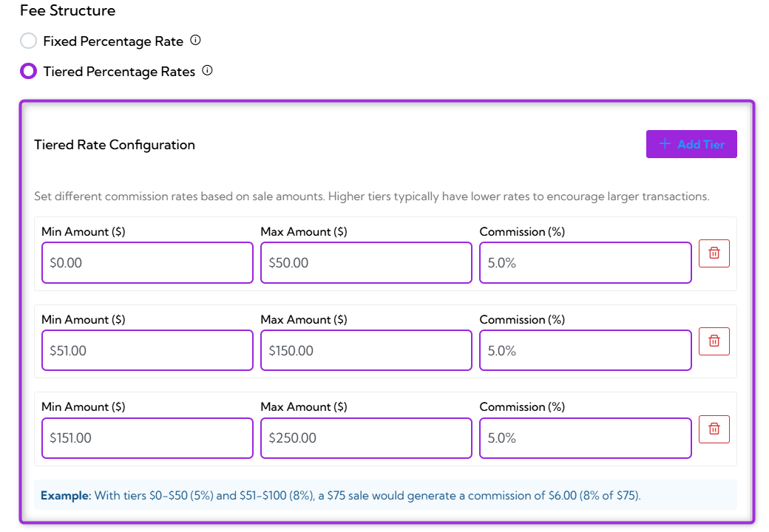This screenshot has width=769, height=532.
Task: Edit the third tier's Commission field
Action: coord(586,438)
